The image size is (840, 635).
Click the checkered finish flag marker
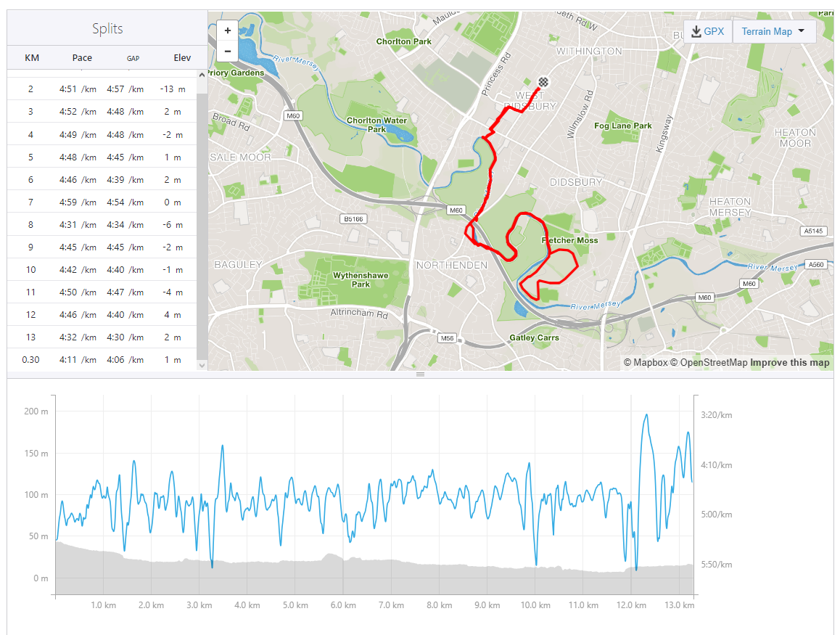543,82
